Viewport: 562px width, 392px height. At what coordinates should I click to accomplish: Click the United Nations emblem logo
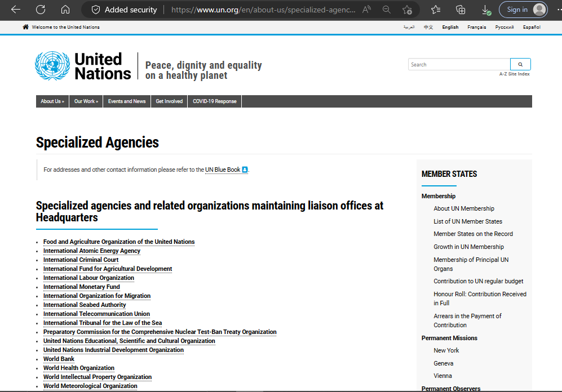[52, 65]
